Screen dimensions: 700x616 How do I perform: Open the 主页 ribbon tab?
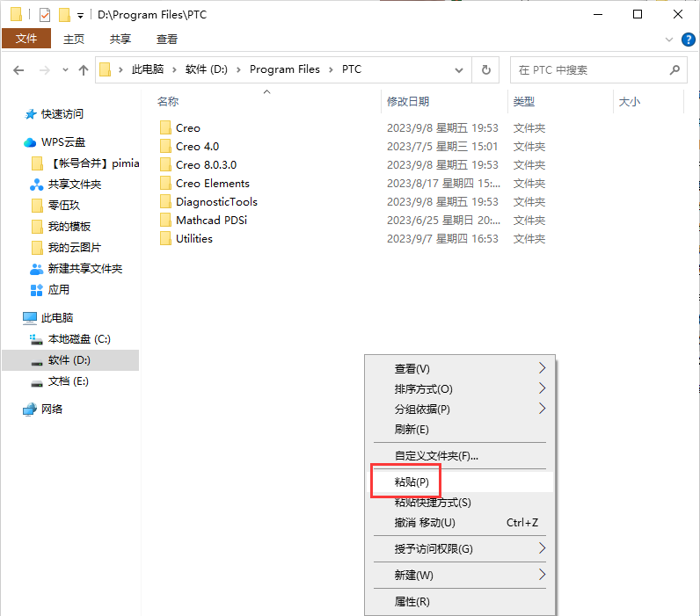coord(74,40)
